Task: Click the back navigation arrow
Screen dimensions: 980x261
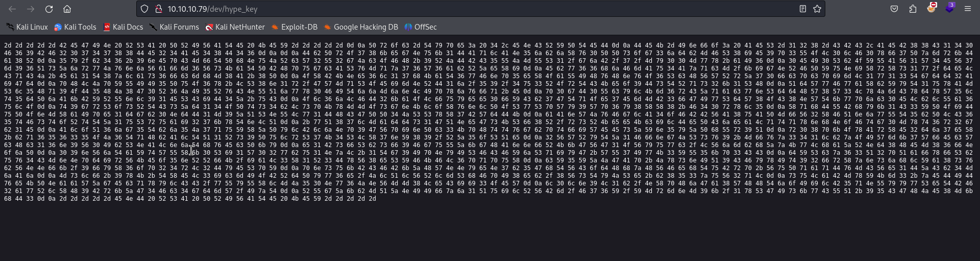Action: point(12,9)
